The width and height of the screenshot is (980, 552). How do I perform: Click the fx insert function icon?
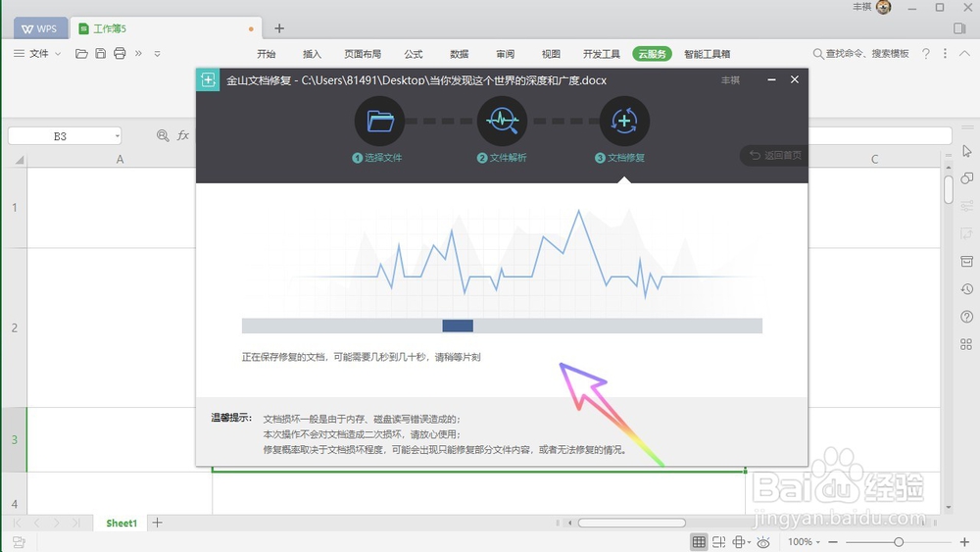pyautogui.click(x=183, y=135)
